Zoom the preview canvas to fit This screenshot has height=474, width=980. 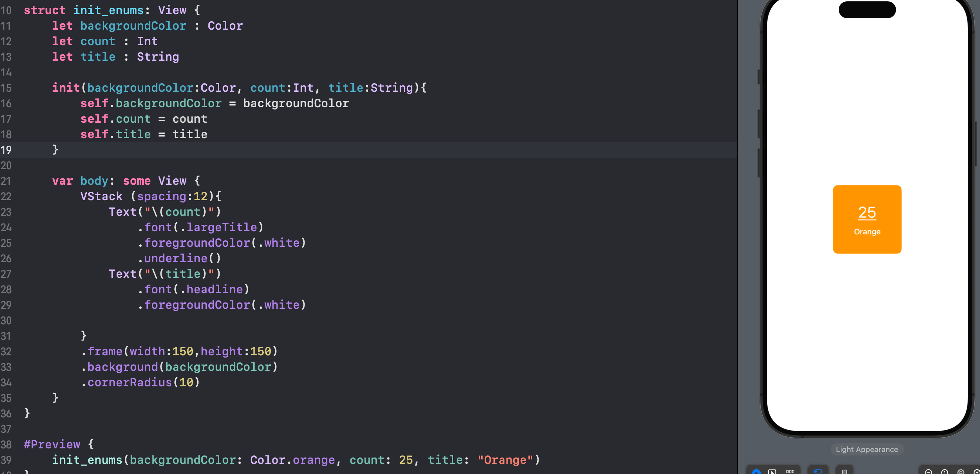pos(961,472)
